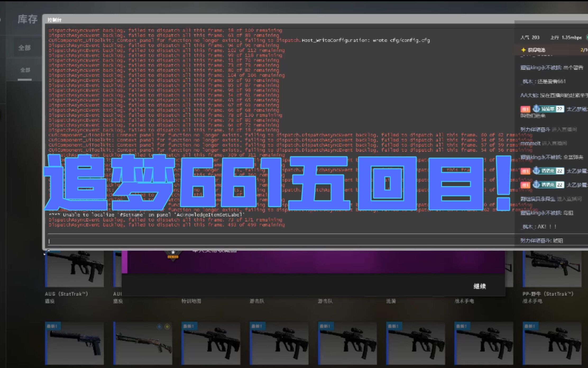Click the yellow sticker dot on the shotgun thumbnail
This screenshot has width=588, height=368.
pyautogui.click(x=167, y=327)
